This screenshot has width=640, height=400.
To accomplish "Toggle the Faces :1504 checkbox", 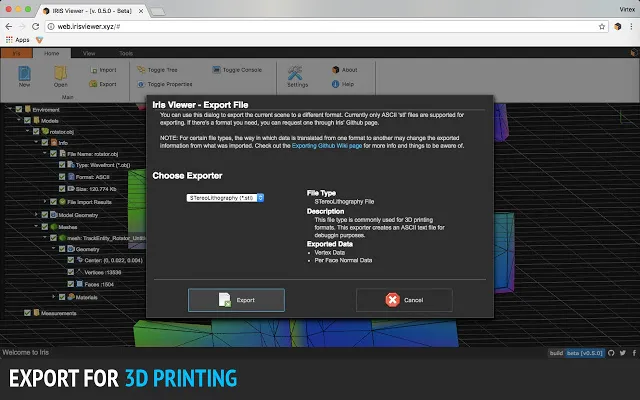I will tap(71, 284).
